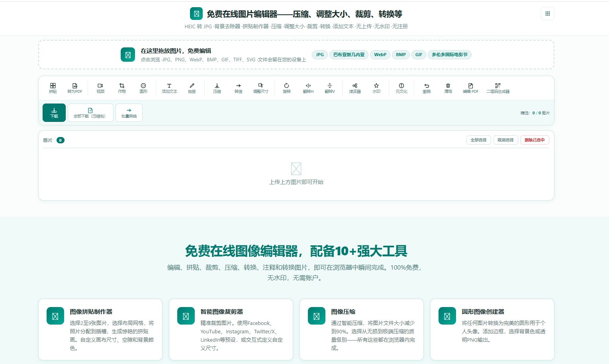Click the upload icon in the drop zone

128,55
